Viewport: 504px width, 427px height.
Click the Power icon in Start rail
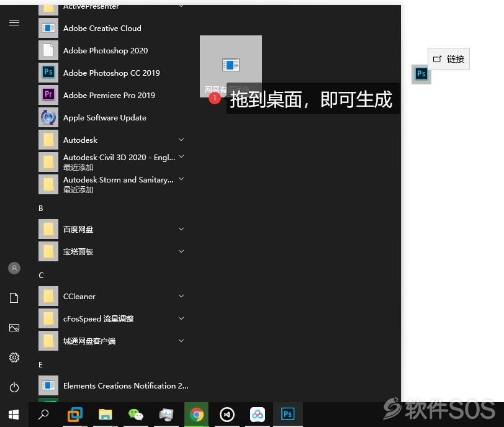tap(14, 387)
